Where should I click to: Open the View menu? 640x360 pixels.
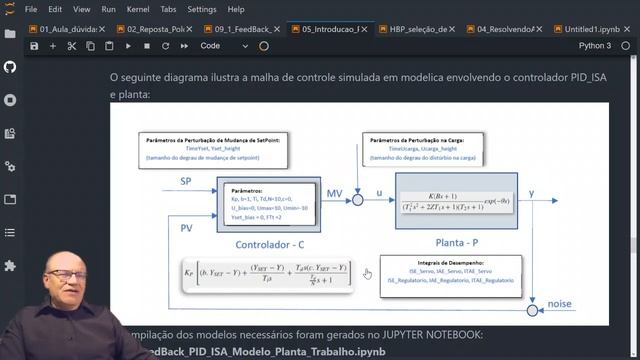tap(82, 9)
